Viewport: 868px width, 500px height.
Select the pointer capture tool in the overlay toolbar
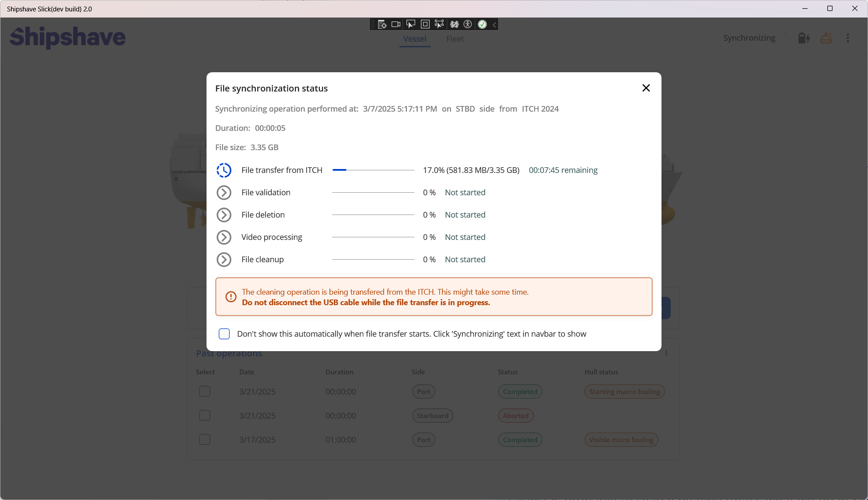pyautogui.click(x=410, y=24)
